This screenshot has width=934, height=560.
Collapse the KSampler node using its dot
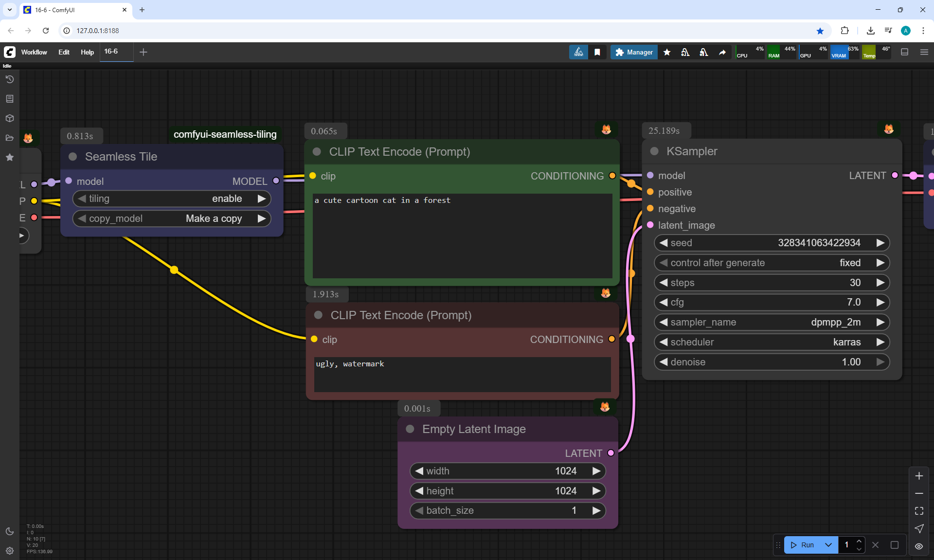click(654, 151)
